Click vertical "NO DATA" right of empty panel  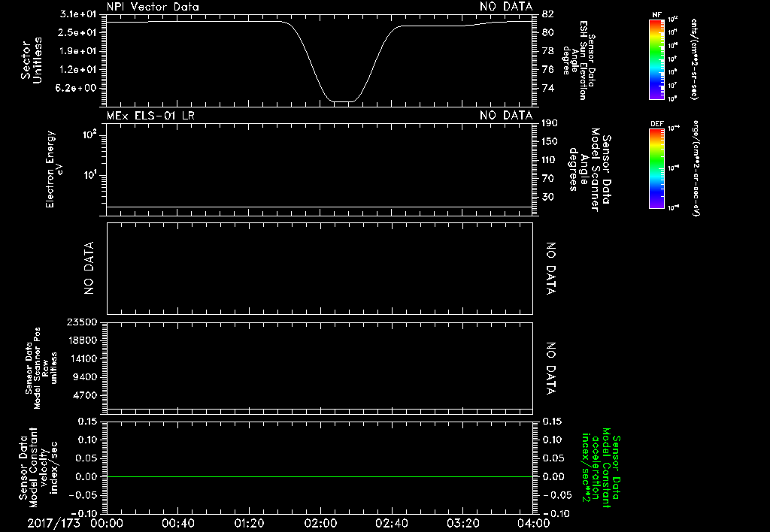[x=551, y=268]
